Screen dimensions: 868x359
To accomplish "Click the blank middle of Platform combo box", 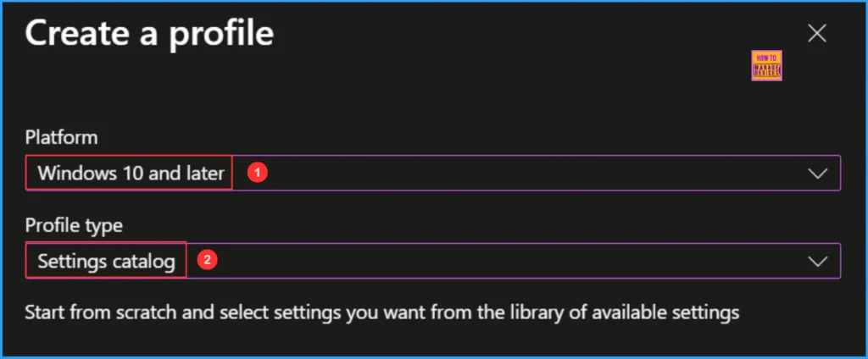I will tap(534, 174).
